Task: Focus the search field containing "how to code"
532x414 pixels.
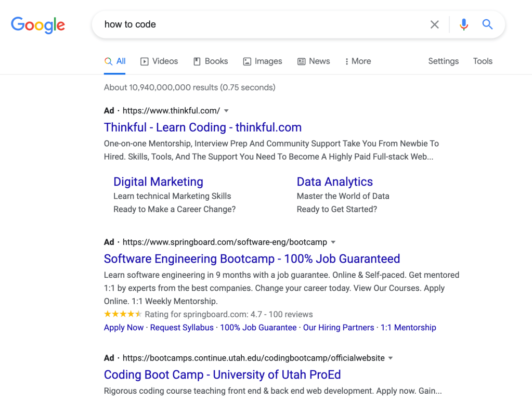Action: pos(260,24)
